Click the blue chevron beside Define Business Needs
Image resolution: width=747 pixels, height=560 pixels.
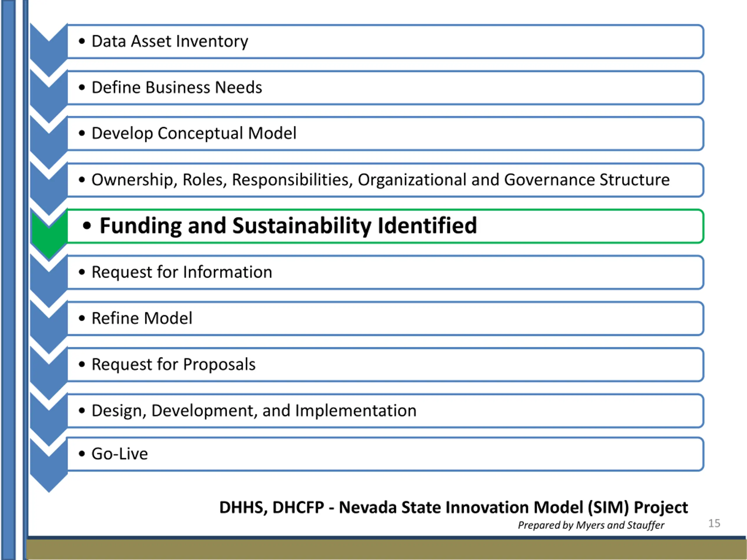coord(49,96)
